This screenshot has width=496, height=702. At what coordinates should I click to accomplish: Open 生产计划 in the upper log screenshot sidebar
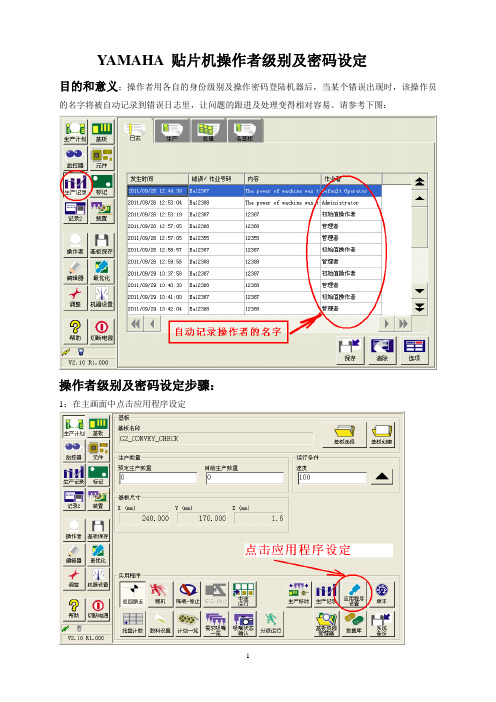click(75, 132)
